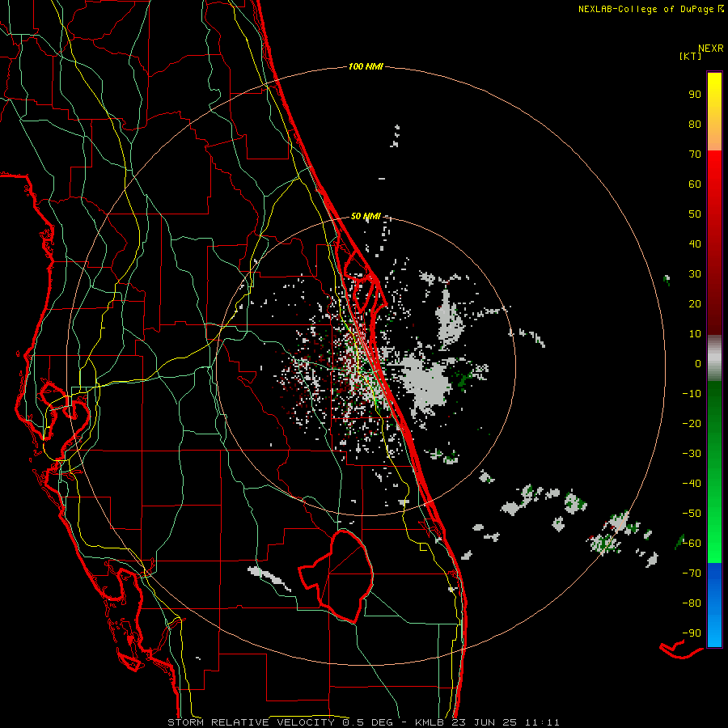This screenshot has height=728, width=728.
Task: Click the -80 value on the velocity scale
Action: point(692,603)
